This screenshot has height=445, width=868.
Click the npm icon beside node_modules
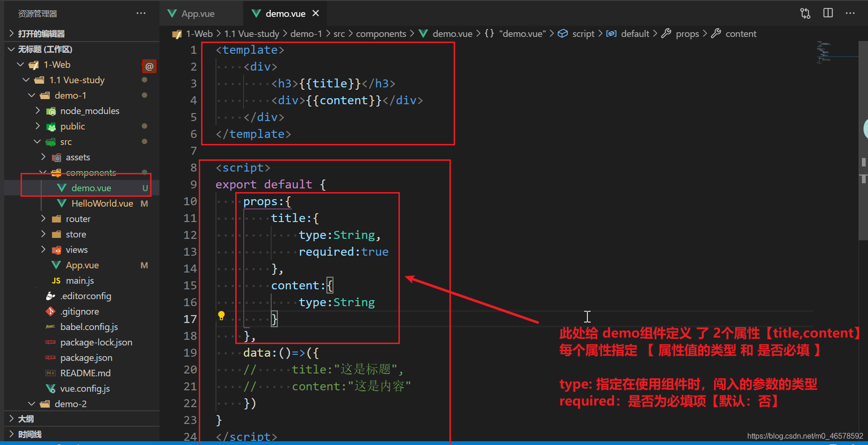click(x=51, y=111)
